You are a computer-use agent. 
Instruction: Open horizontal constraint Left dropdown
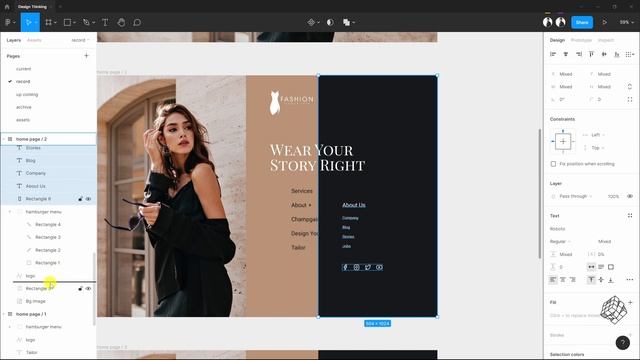click(x=598, y=135)
